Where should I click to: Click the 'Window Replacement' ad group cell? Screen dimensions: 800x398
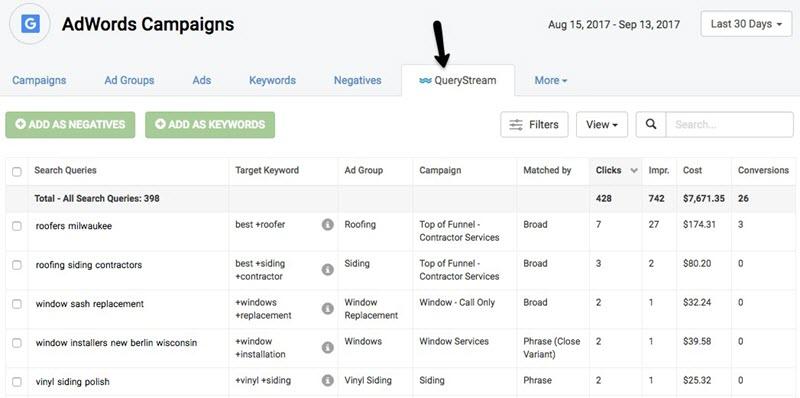[x=371, y=309]
